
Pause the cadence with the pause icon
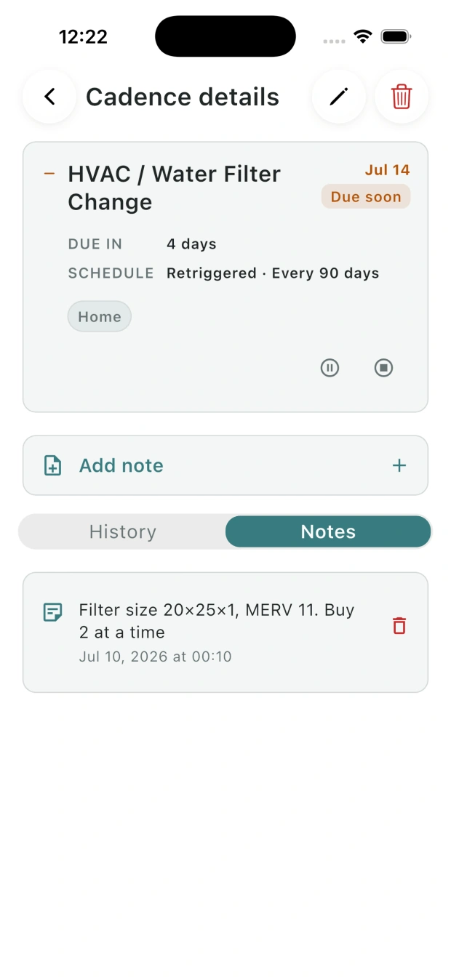330,368
